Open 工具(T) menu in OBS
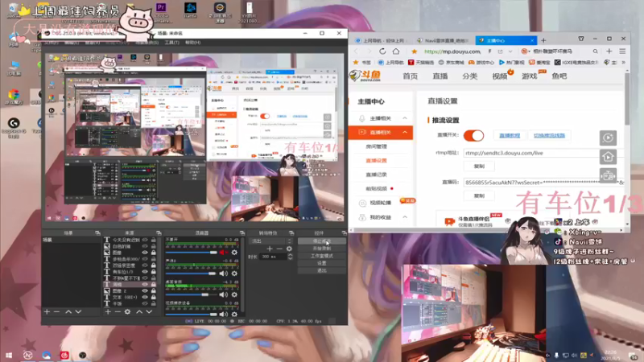Screen dimensions: 644x362 (171, 43)
